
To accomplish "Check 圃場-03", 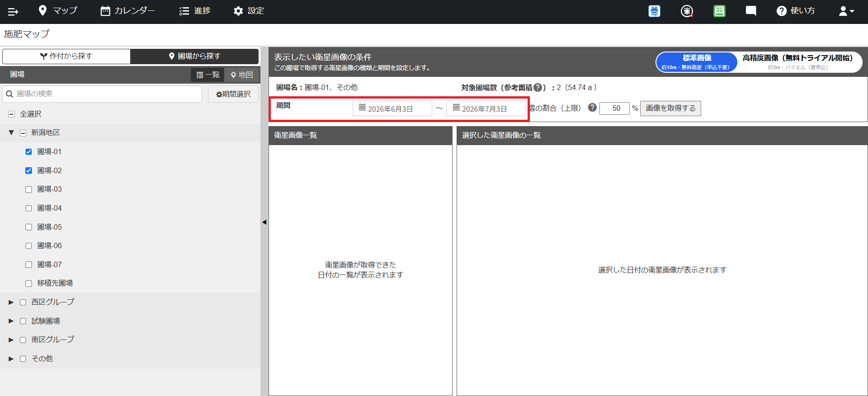I will [28, 189].
